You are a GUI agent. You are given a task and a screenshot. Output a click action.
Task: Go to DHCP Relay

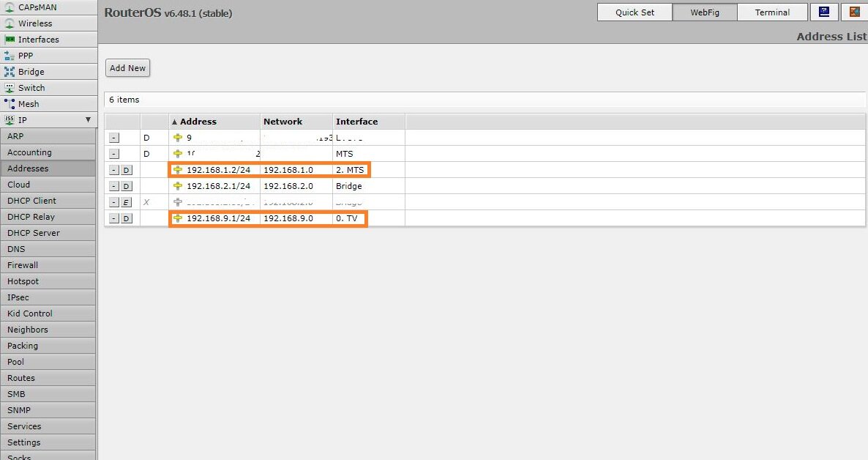[x=48, y=216]
